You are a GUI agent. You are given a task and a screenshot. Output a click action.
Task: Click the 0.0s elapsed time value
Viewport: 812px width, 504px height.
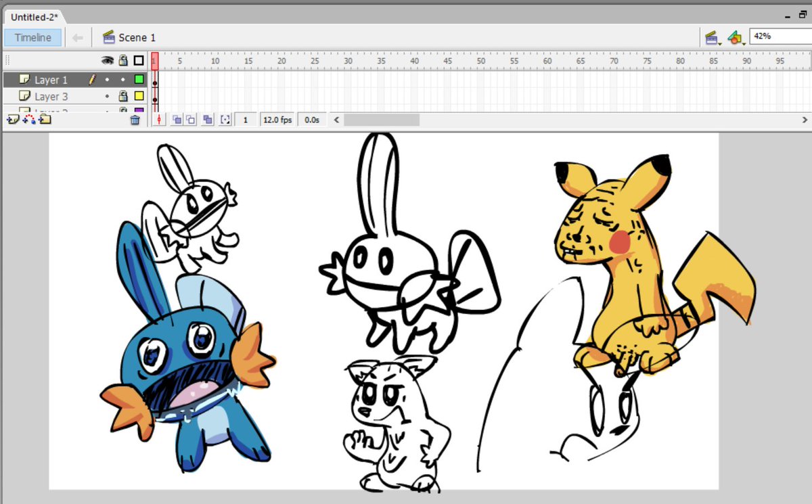point(312,120)
